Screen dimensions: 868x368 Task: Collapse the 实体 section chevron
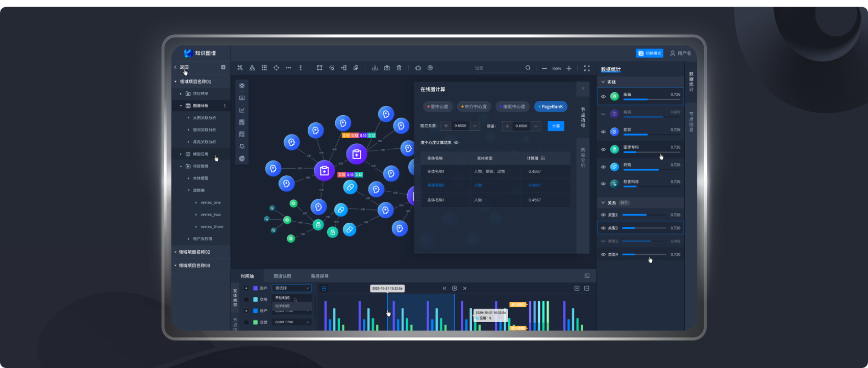(603, 82)
